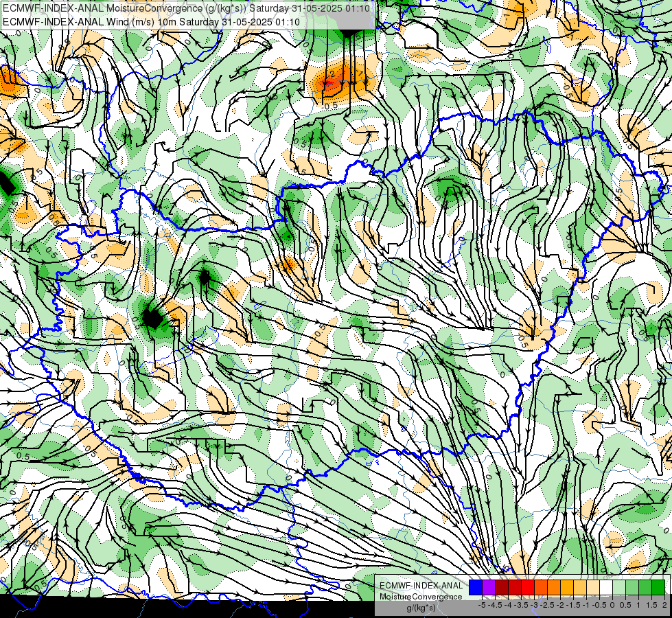
Task: Pick orange swatch between -2.5 and -2
Action: point(554,587)
